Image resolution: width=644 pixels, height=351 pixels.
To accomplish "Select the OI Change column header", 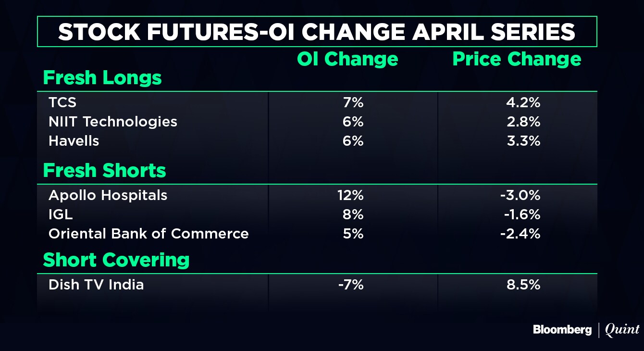I will [347, 59].
